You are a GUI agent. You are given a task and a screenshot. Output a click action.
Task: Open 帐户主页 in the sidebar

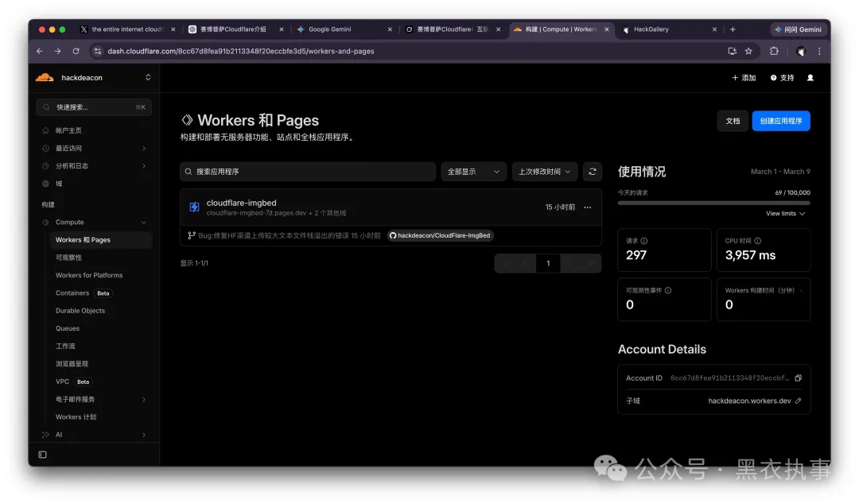click(68, 130)
